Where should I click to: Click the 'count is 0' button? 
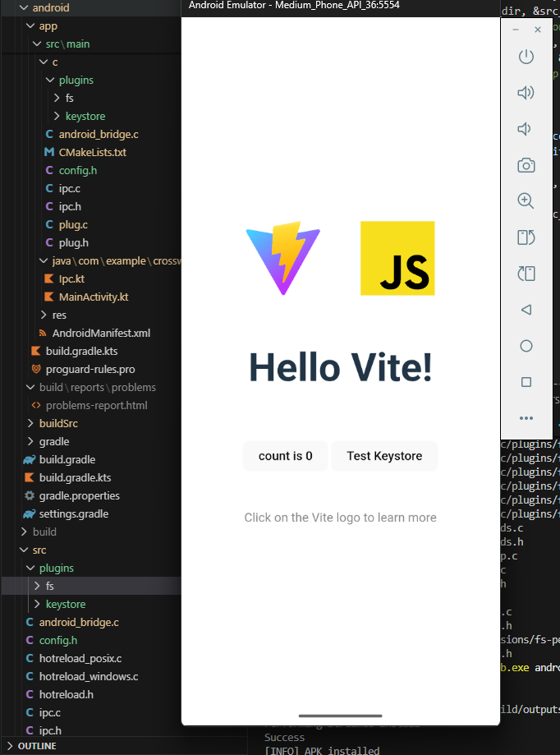pyautogui.click(x=285, y=455)
